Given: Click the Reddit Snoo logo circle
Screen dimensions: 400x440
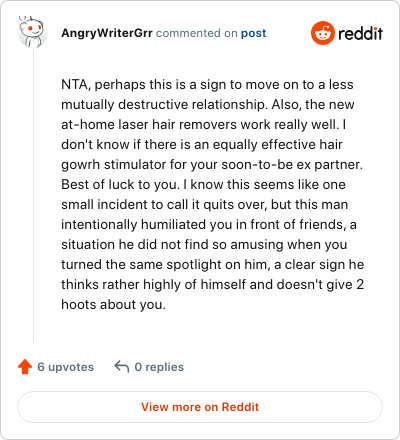Looking at the screenshot, I should 323,33.
